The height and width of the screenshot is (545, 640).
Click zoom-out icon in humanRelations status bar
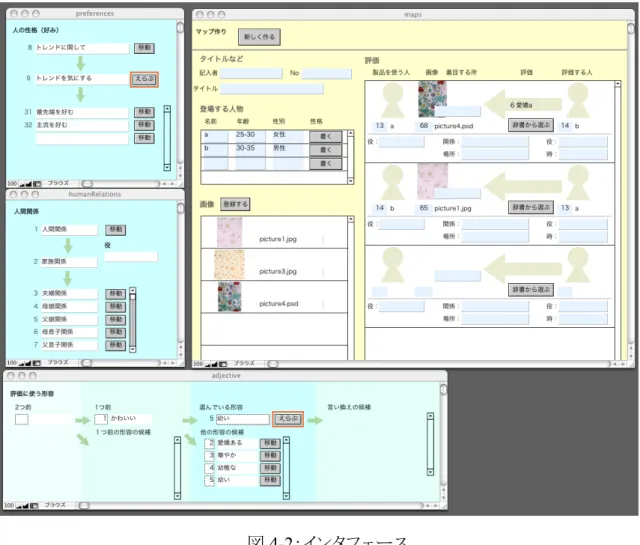pyautogui.click(x=22, y=363)
